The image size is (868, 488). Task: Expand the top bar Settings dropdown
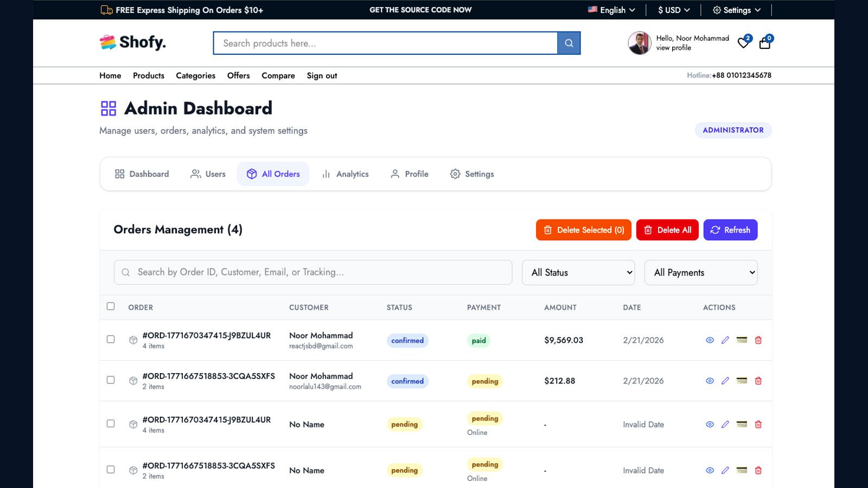tap(736, 10)
